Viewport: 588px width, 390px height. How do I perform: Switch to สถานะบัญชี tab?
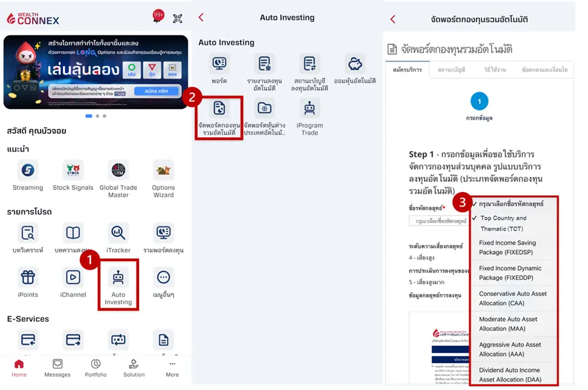pos(451,70)
